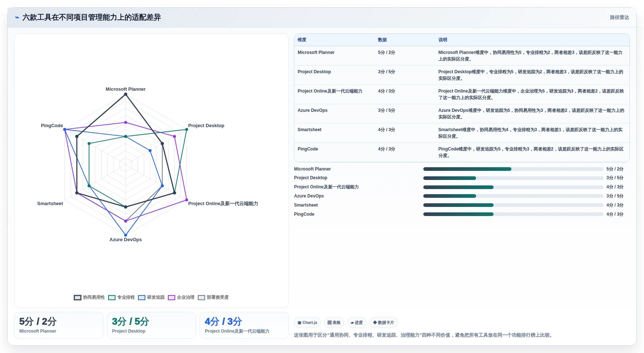
Task: Click the dark data point at Microsoft Planner peak
Action: pos(126,94)
